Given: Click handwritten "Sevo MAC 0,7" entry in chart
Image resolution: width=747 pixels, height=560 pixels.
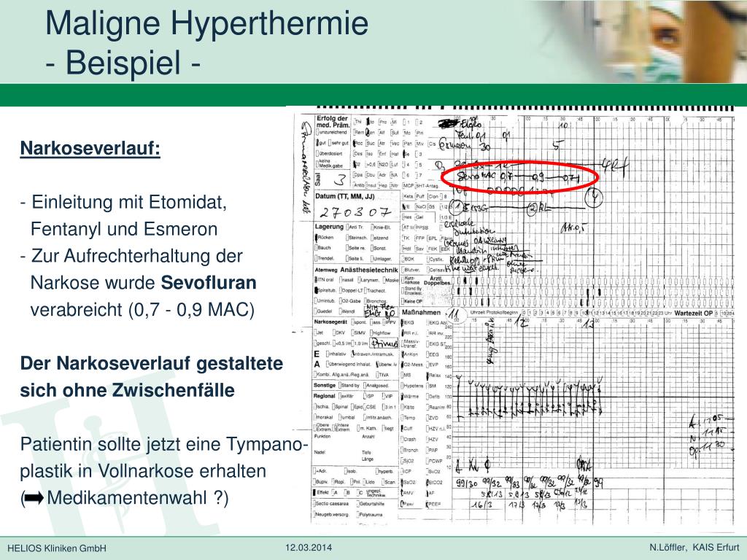Looking at the screenshot, I should [x=484, y=176].
